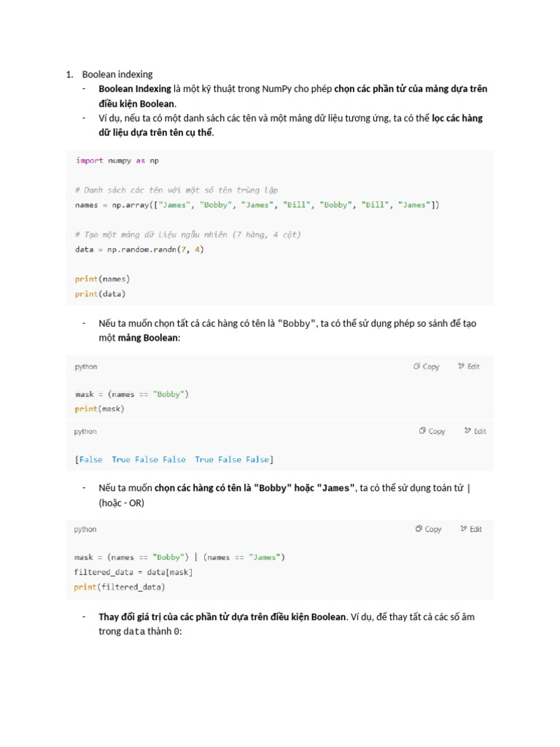Click the "import numpy as np" code line

click(x=117, y=160)
